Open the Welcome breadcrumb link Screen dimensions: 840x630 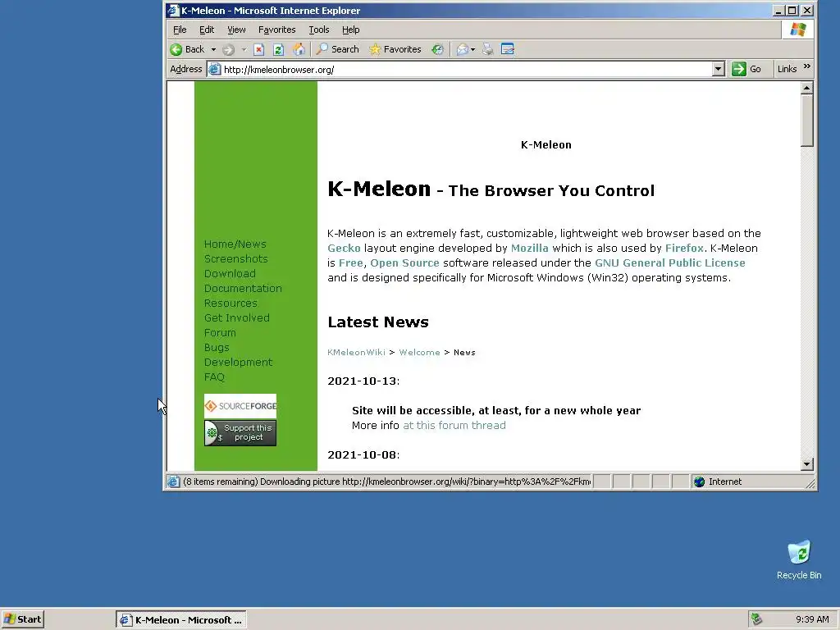419,353
